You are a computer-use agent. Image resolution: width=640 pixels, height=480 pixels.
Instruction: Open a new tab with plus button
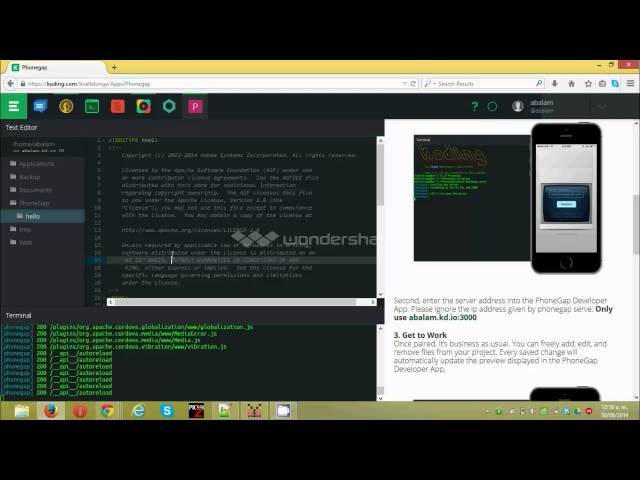[x=114, y=68]
